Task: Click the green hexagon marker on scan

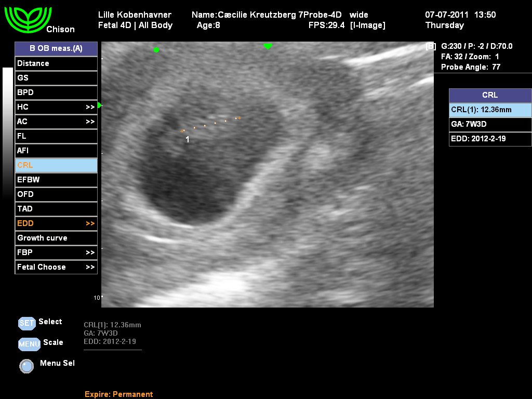Action: (156, 50)
